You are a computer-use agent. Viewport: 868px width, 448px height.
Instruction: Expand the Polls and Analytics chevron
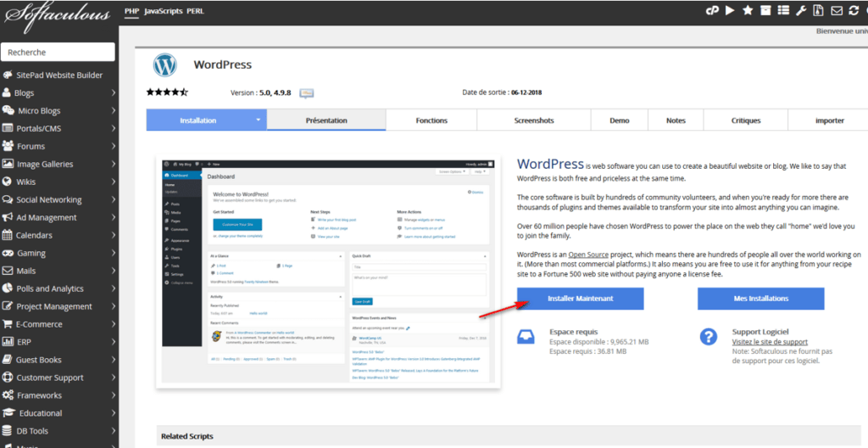coord(114,288)
